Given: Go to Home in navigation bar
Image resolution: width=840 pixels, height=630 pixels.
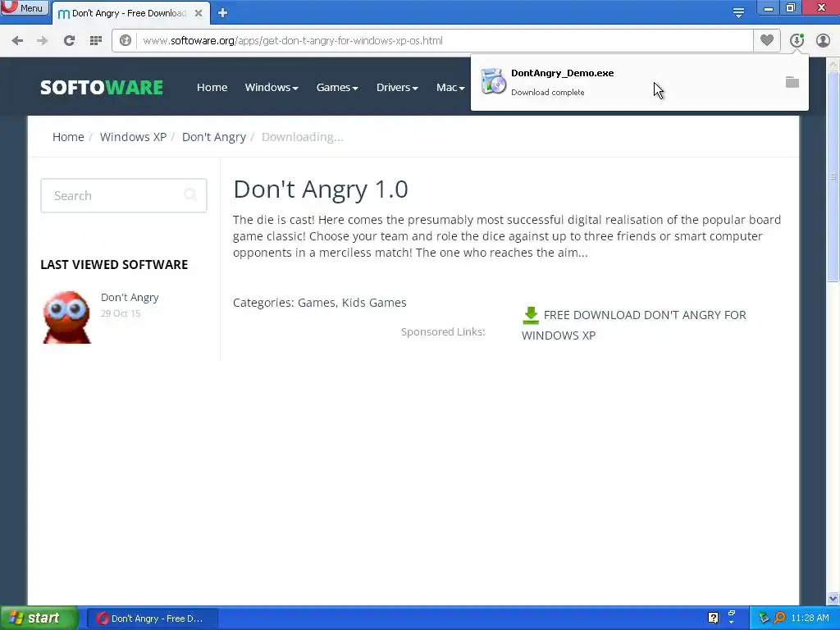Looking at the screenshot, I should tap(212, 87).
